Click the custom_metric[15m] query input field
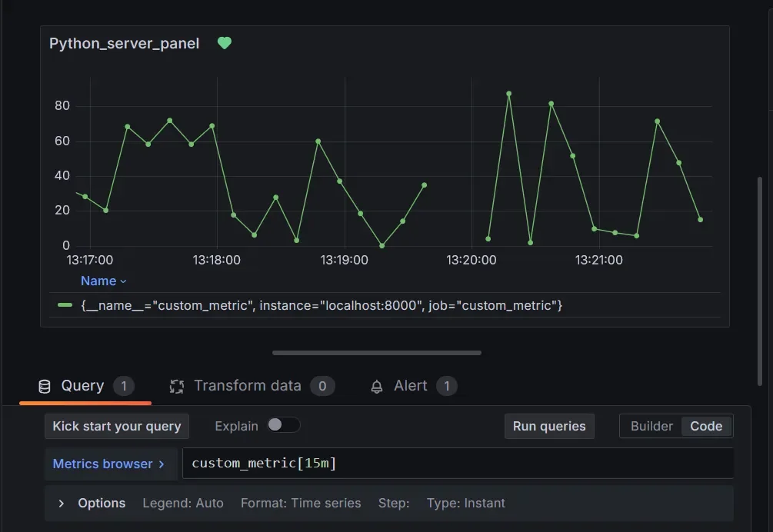This screenshot has width=773, height=532. [458, 463]
